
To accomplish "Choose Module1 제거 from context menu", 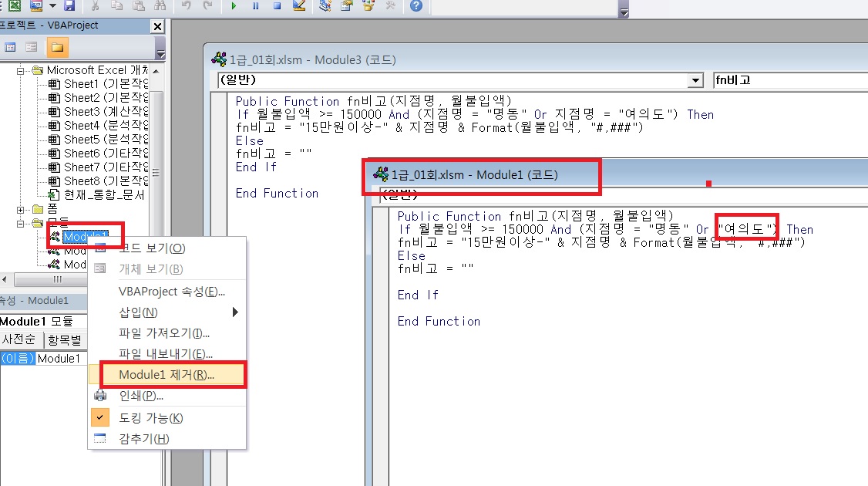I will click(167, 375).
